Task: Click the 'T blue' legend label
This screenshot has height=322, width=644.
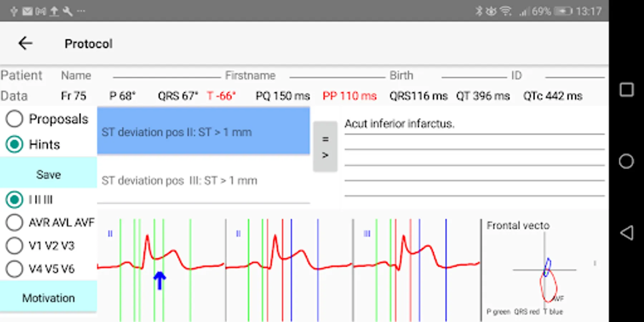Action: [x=553, y=312]
